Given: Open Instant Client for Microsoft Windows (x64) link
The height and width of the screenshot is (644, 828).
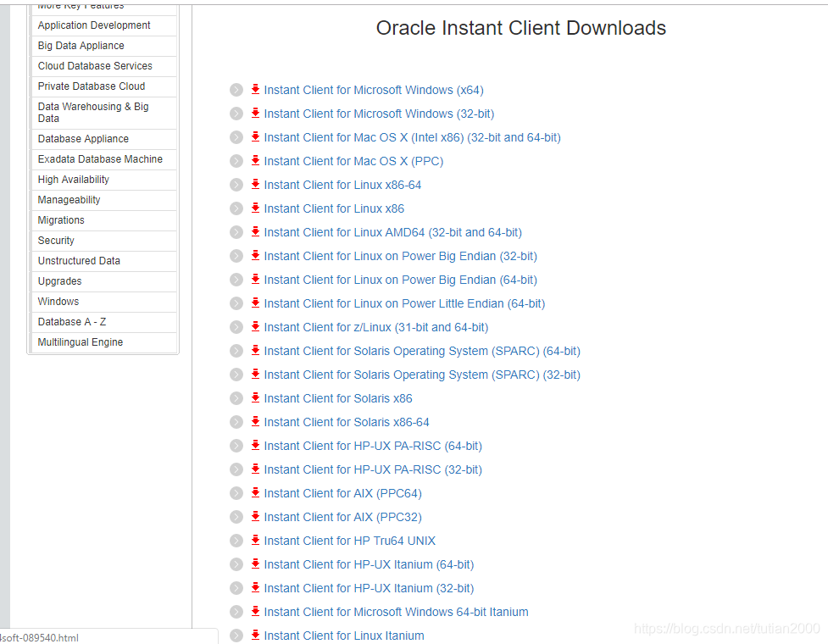Looking at the screenshot, I should point(374,91).
